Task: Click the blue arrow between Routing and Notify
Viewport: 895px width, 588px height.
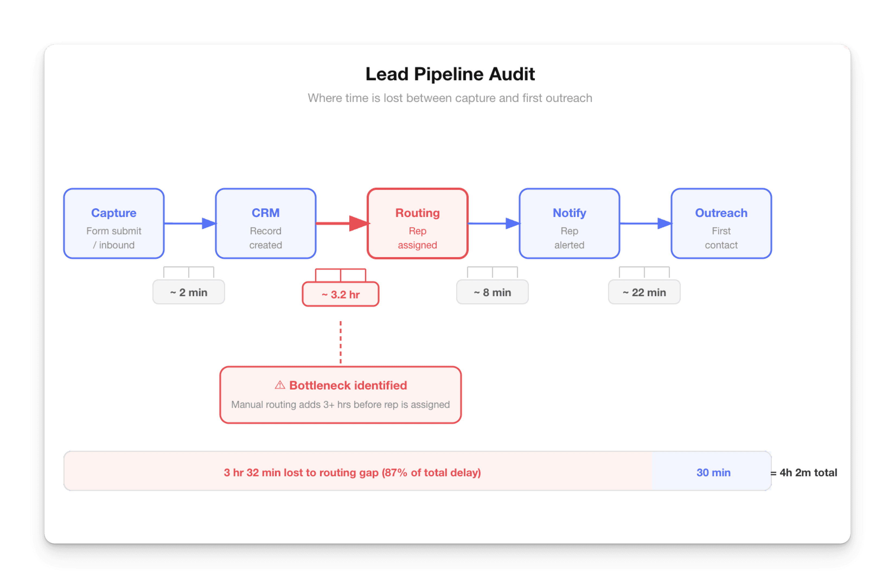Action: tap(493, 223)
